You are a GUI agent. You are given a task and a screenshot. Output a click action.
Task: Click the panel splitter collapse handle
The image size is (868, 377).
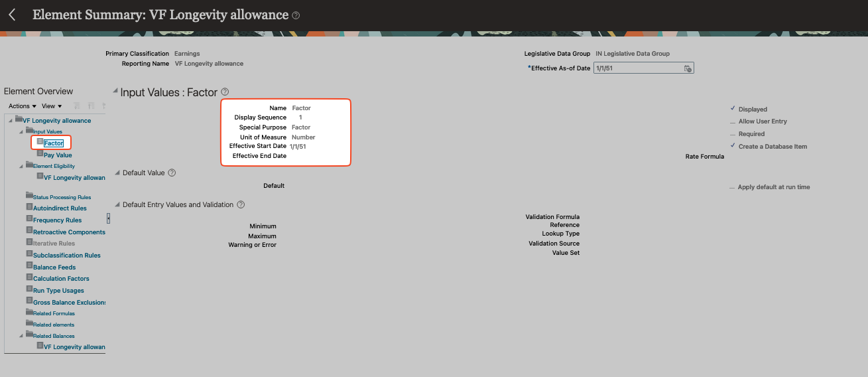tap(108, 218)
